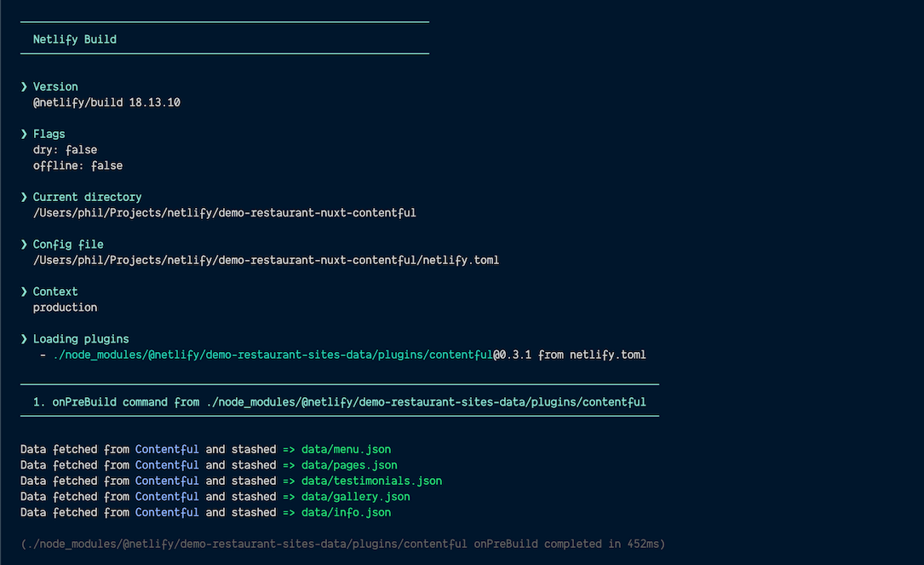Collapse the Loading plugins list
The image size is (924, 565).
click(x=81, y=338)
